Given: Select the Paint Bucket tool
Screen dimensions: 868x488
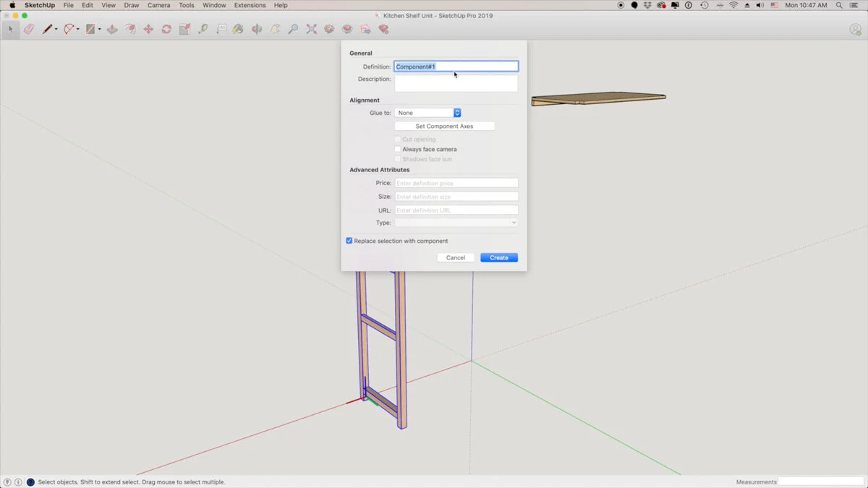Looking at the screenshot, I should [239, 30].
